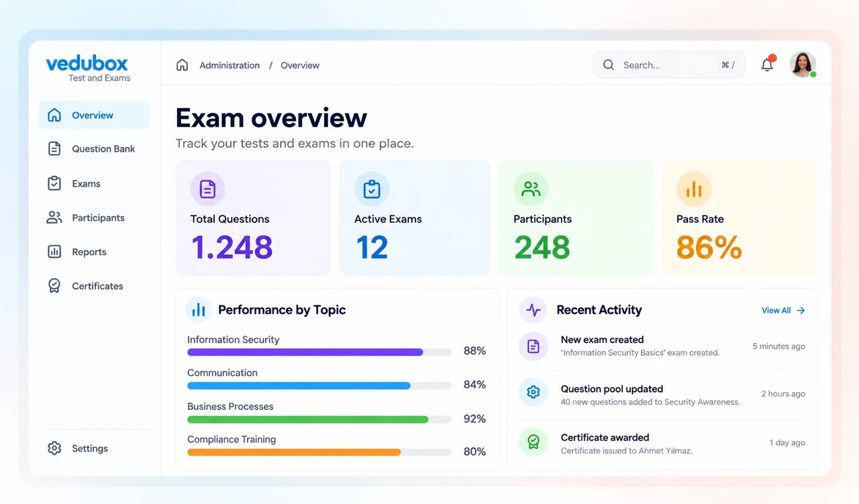This screenshot has width=859, height=504.
Task: Click the Business Processes progress bar
Action: [x=319, y=419]
